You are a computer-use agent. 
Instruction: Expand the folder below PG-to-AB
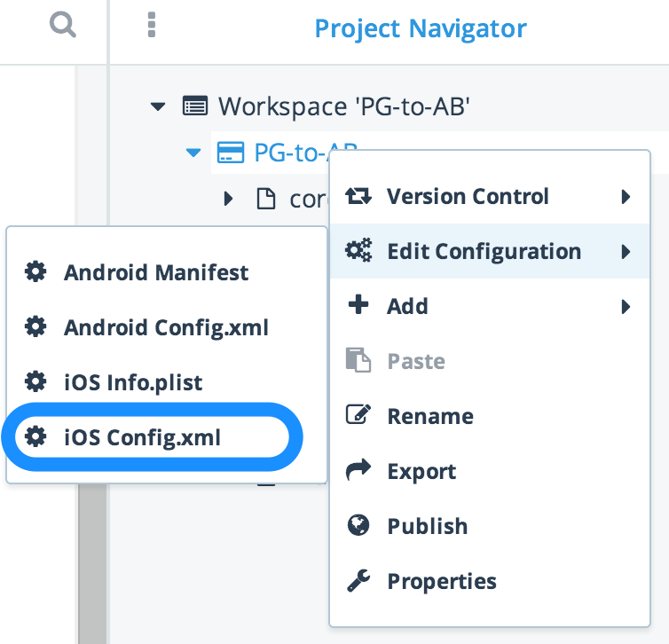[228, 199]
